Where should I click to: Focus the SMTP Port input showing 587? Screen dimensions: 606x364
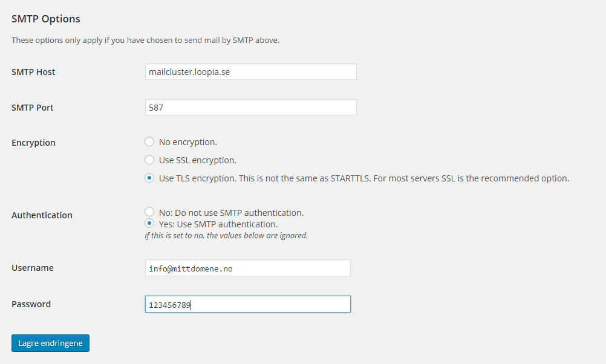pos(251,108)
